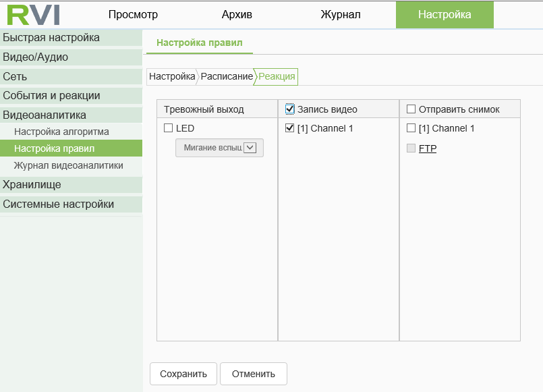Uncheck Channel 1 under Запись видео

point(290,128)
